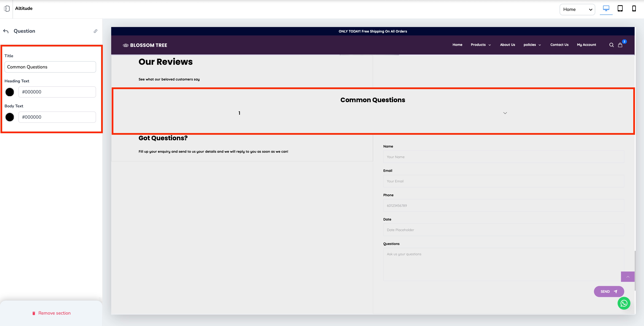Open the shopping bag cart icon
The width and height of the screenshot is (644, 326).
click(x=620, y=45)
